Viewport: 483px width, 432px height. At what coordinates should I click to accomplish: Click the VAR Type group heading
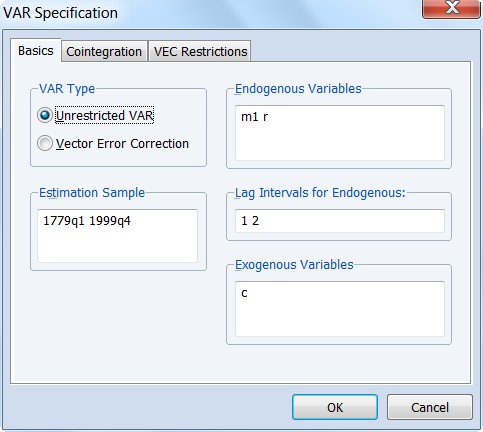pyautogui.click(x=67, y=89)
